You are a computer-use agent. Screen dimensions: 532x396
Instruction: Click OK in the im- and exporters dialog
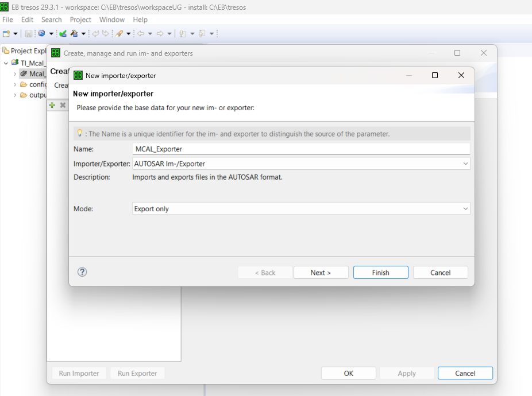click(348, 373)
